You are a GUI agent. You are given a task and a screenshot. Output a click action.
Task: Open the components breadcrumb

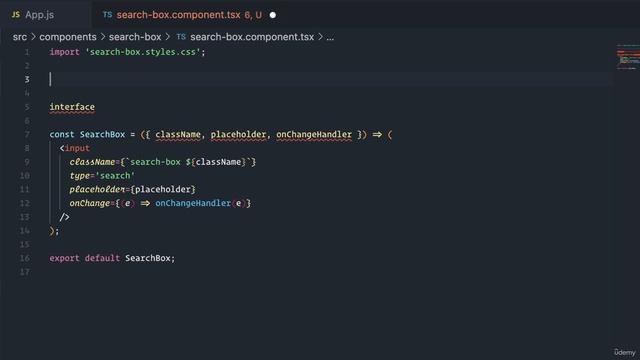(68, 37)
